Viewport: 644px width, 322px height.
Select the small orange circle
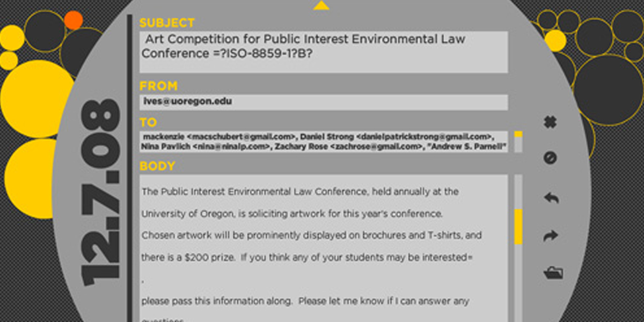point(74,20)
